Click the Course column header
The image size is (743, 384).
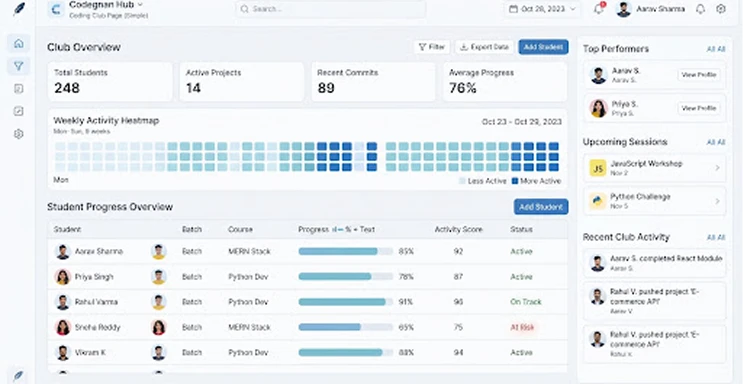[240, 229]
